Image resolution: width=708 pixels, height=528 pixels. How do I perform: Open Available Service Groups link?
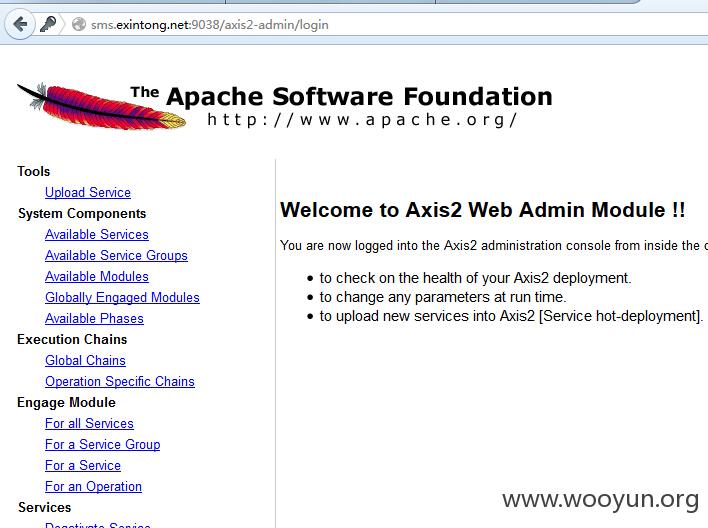[x=116, y=256]
